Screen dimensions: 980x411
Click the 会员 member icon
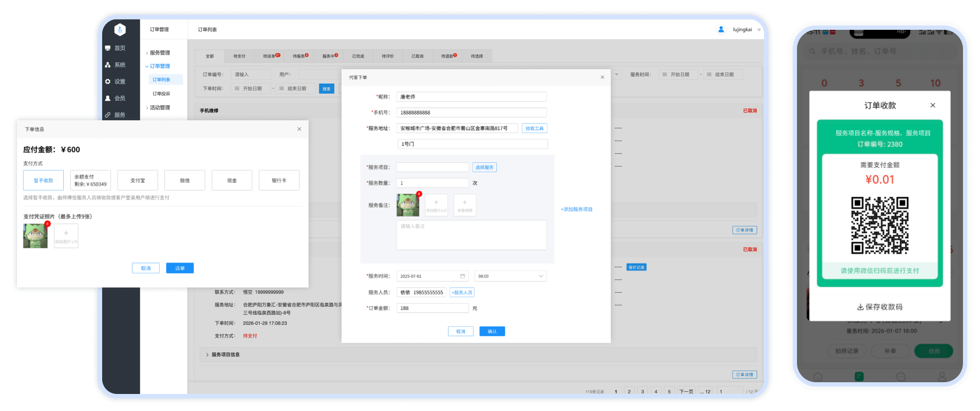(108, 98)
